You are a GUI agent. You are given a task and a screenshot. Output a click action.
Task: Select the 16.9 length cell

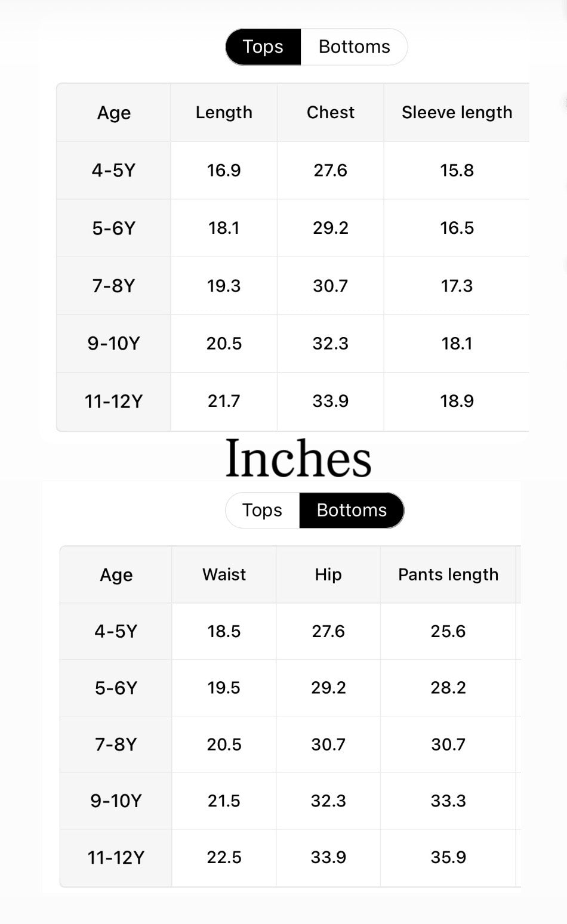tap(224, 171)
